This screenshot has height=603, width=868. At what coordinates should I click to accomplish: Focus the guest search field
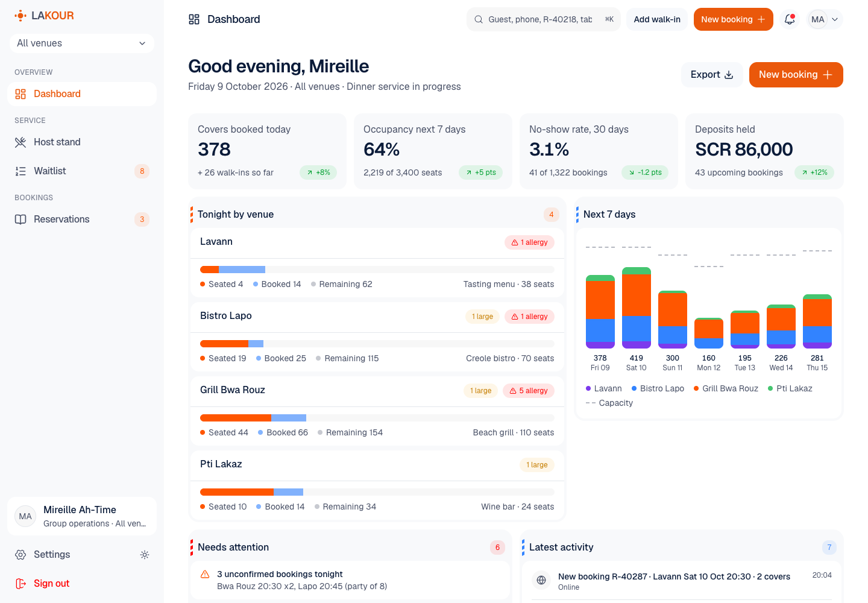(x=543, y=19)
